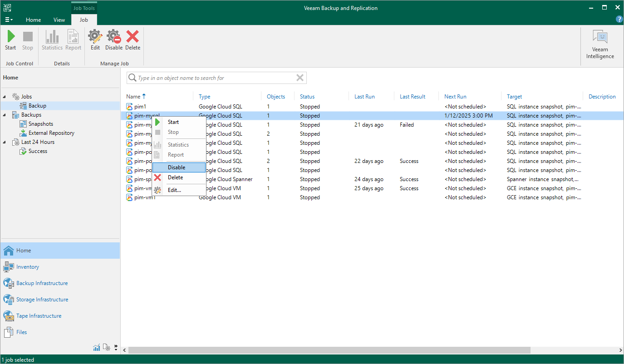Switch to the View ribbon tab
This screenshot has height=364, width=624.
tap(59, 20)
